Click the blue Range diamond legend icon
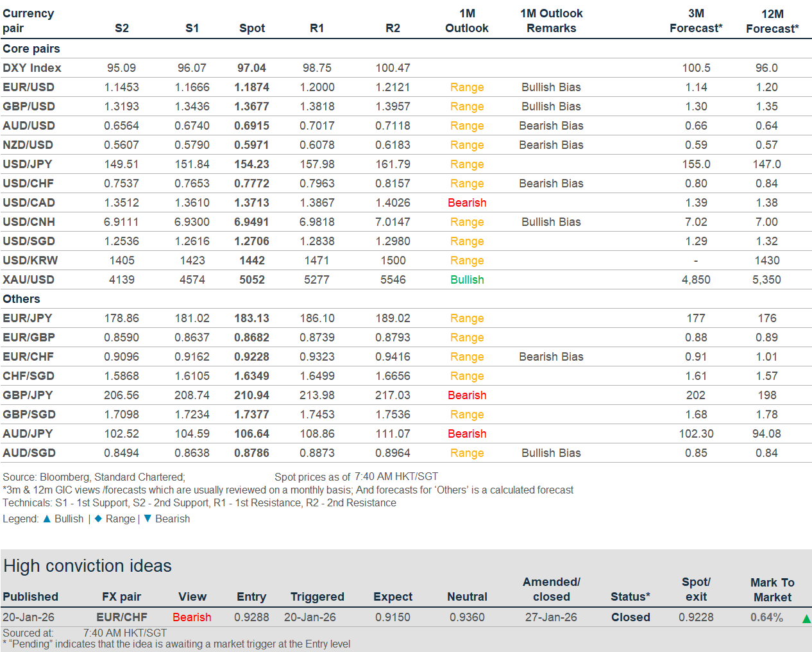The height and width of the screenshot is (652, 812). [x=98, y=519]
